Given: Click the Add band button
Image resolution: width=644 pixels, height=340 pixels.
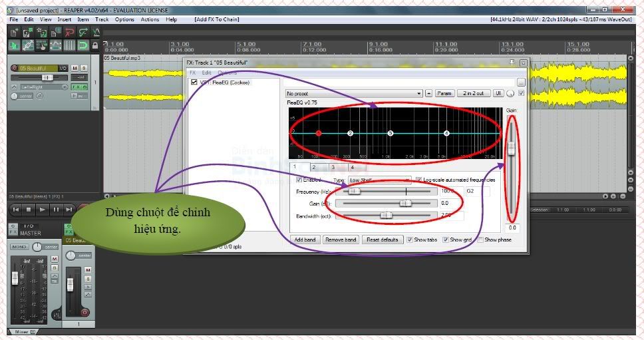Looking at the screenshot, I should click(x=305, y=240).
